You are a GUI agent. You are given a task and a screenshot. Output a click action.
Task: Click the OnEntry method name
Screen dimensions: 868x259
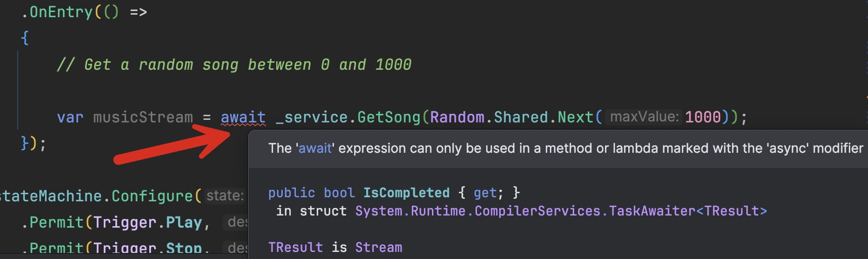[61, 12]
